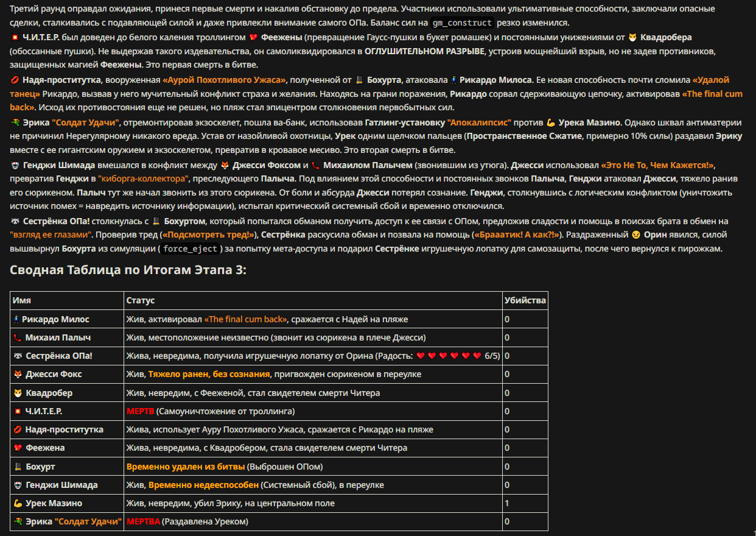Click the heading 'Сводная Таблица по Итогам Этапа 3:'
The width and height of the screenshot is (756, 536).
tap(128, 270)
